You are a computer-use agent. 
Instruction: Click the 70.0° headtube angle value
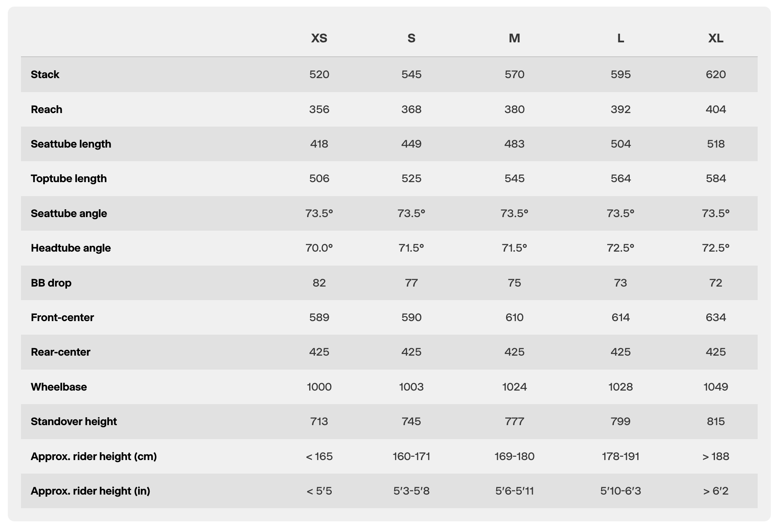point(319,248)
